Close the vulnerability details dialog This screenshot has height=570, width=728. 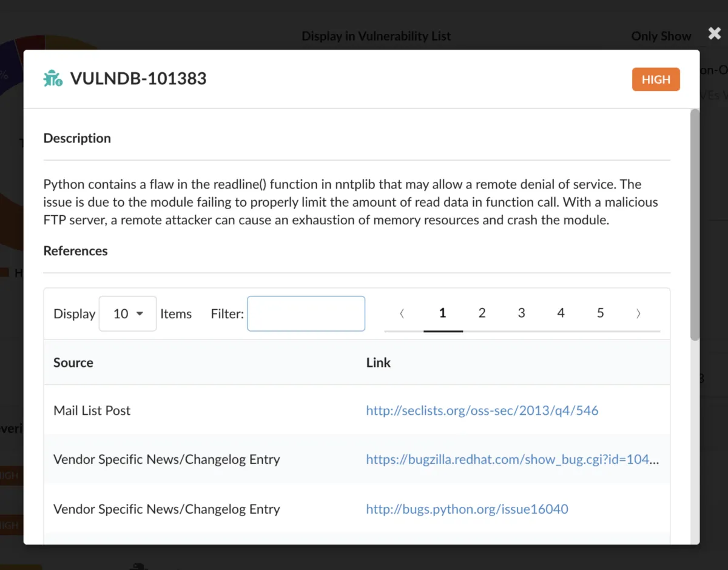point(714,34)
